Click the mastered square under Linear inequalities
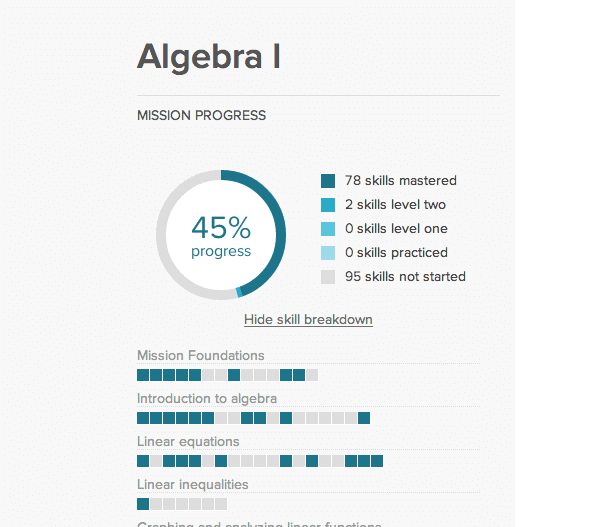613x527 pixels. coord(143,504)
